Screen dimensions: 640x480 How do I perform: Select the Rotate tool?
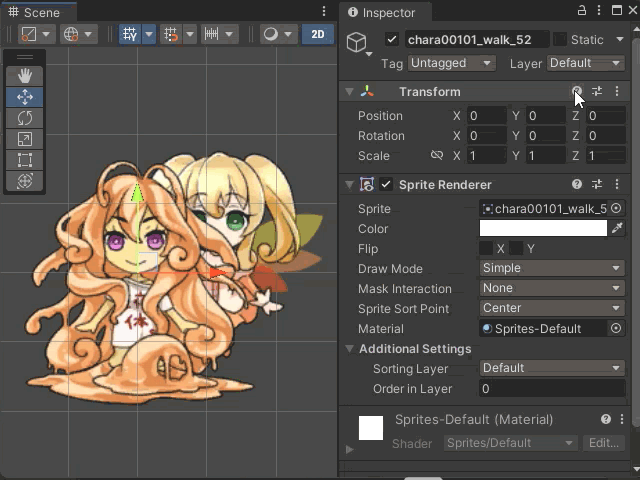(24, 118)
